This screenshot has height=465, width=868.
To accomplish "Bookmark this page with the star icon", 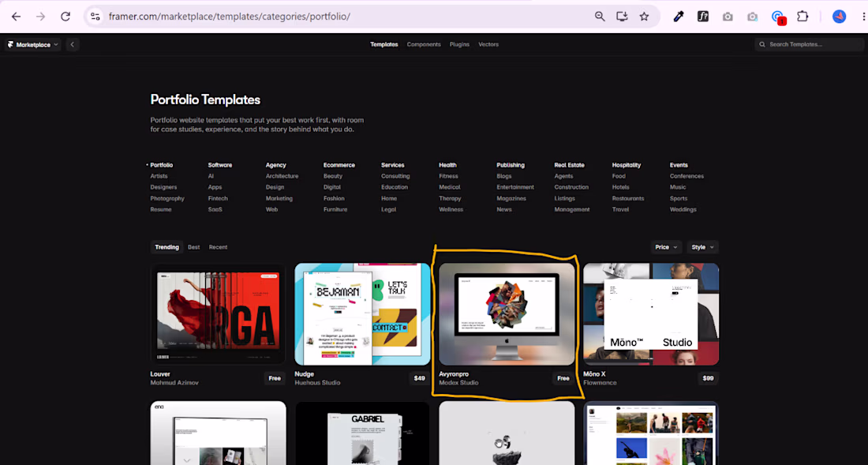I will pos(645,17).
